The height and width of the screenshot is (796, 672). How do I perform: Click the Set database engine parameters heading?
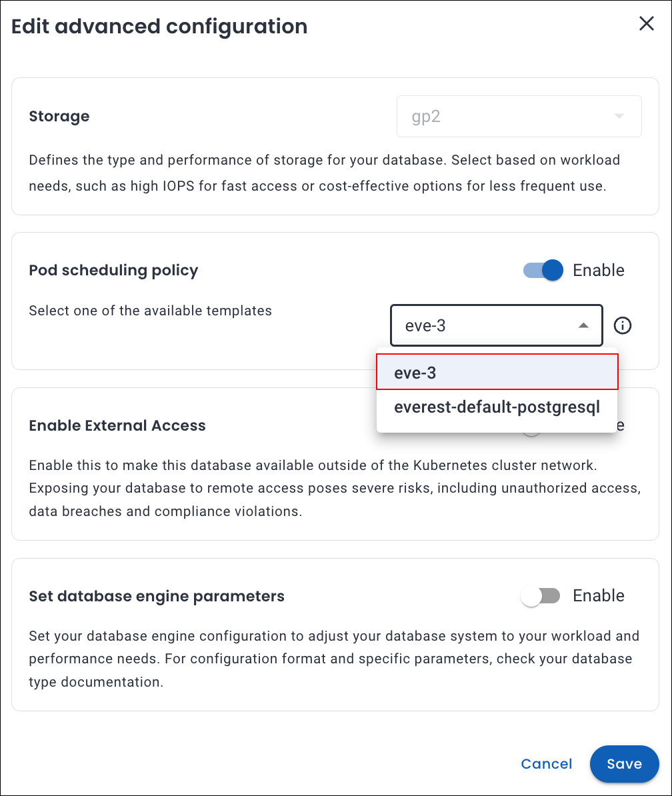(x=157, y=596)
